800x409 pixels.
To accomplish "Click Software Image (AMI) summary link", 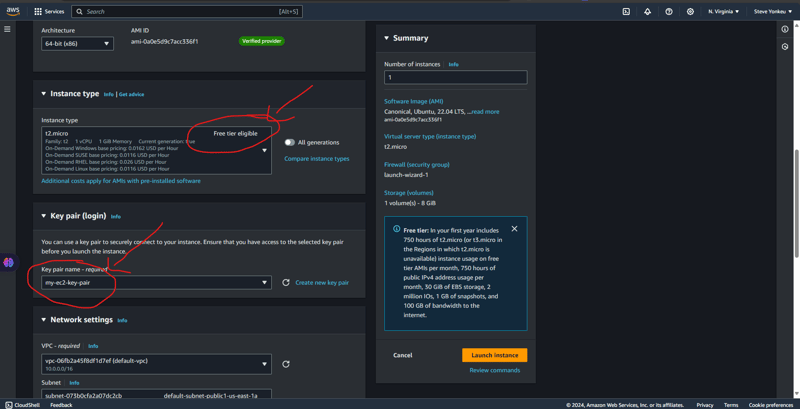I will (x=414, y=101).
